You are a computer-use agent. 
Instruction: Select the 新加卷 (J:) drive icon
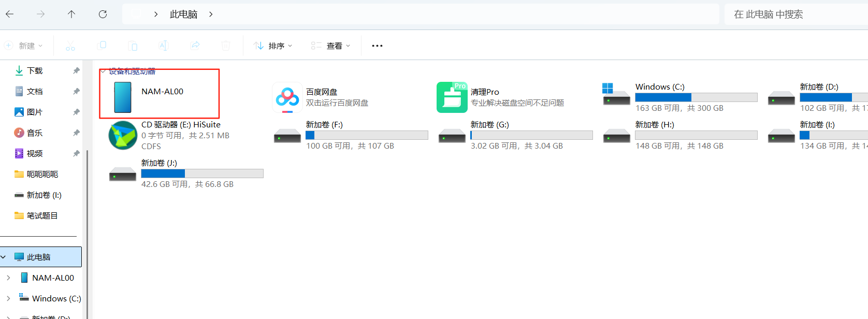[x=123, y=174]
